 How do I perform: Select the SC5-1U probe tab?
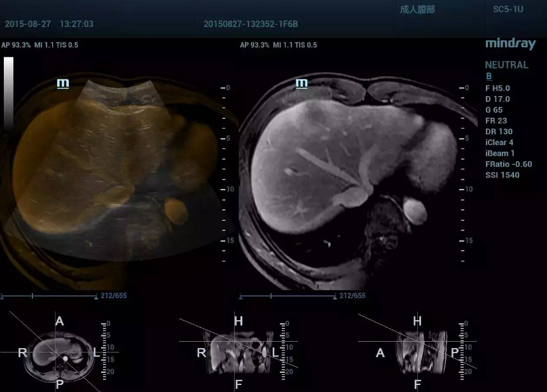(508, 10)
